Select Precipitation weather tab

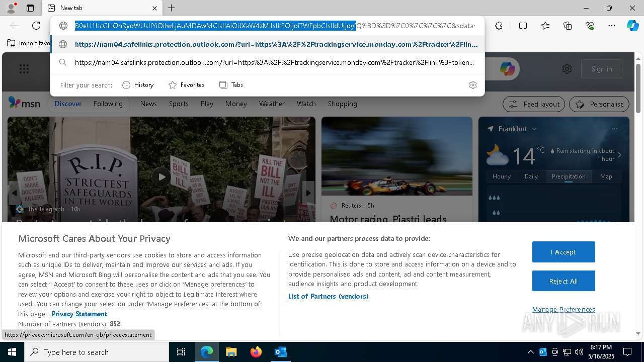click(x=569, y=176)
